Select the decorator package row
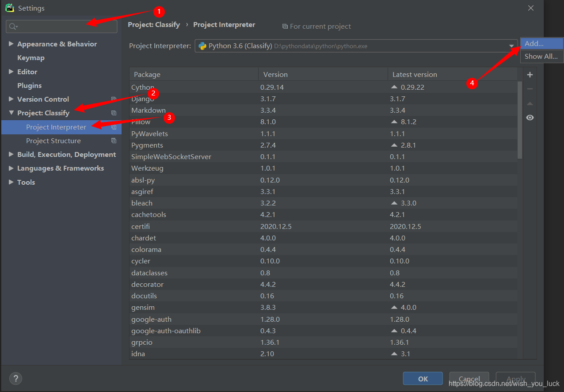 [323, 284]
